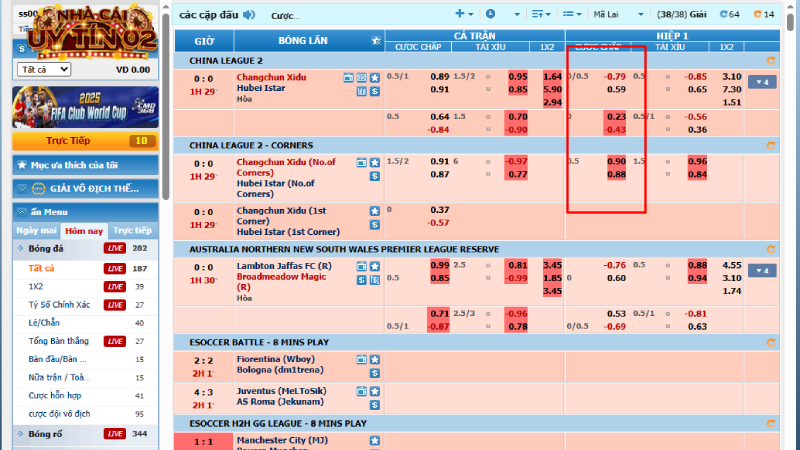
Task: Expand more bets for Changchun Xidu match
Action: click(762, 82)
